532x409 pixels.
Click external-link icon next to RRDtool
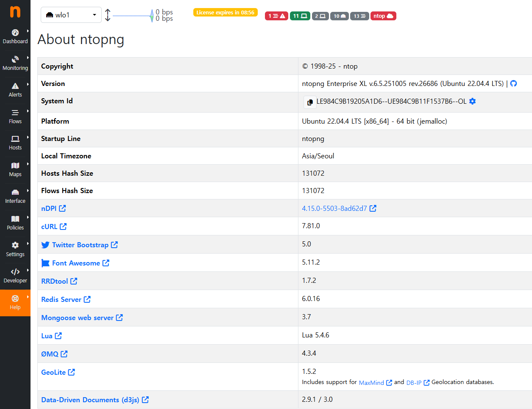pyautogui.click(x=74, y=281)
